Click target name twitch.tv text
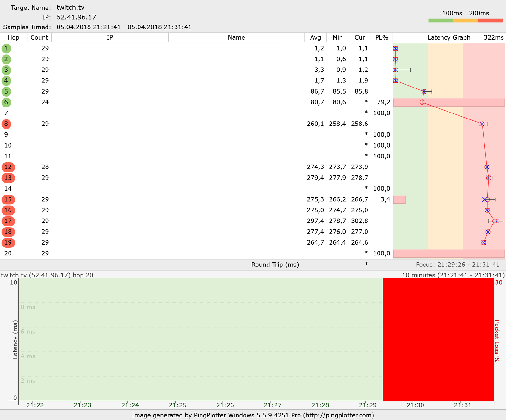The width and height of the screenshot is (506, 420). click(x=71, y=8)
